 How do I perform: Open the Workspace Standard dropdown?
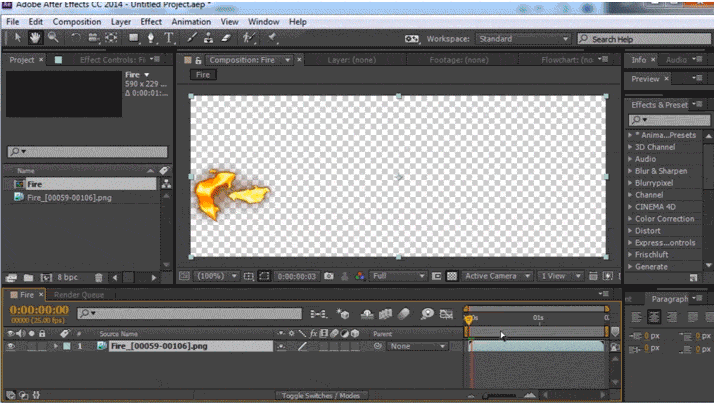(x=523, y=39)
